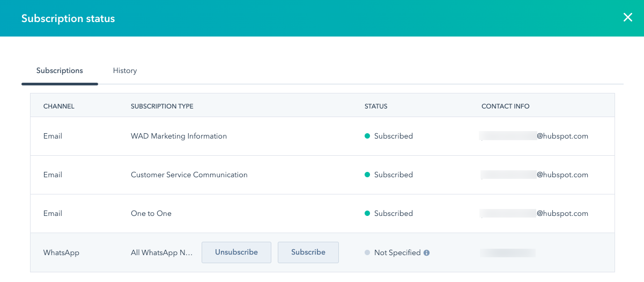Click the Subscription status dialog title
Viewport: 644px width, 282px height.
tap(68, 19)
